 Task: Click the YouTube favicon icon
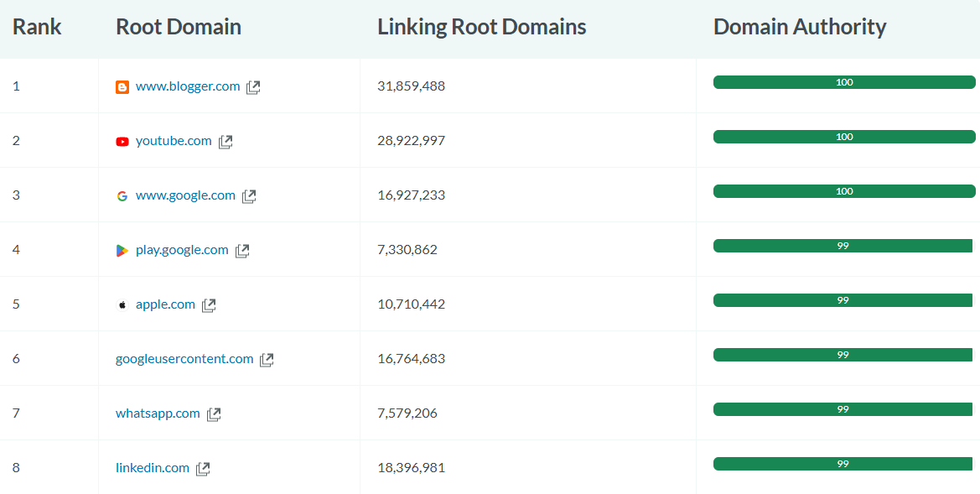122,141
